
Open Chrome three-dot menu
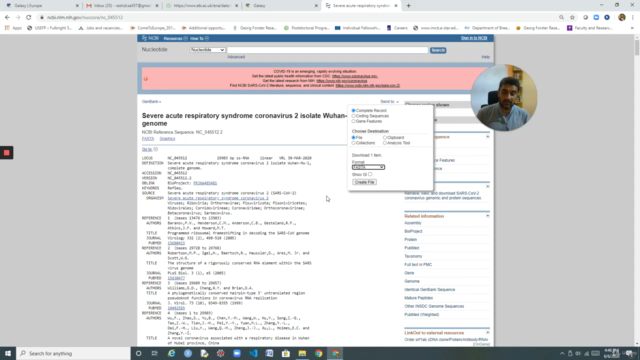pyautogui.click(x=633, y=17)
